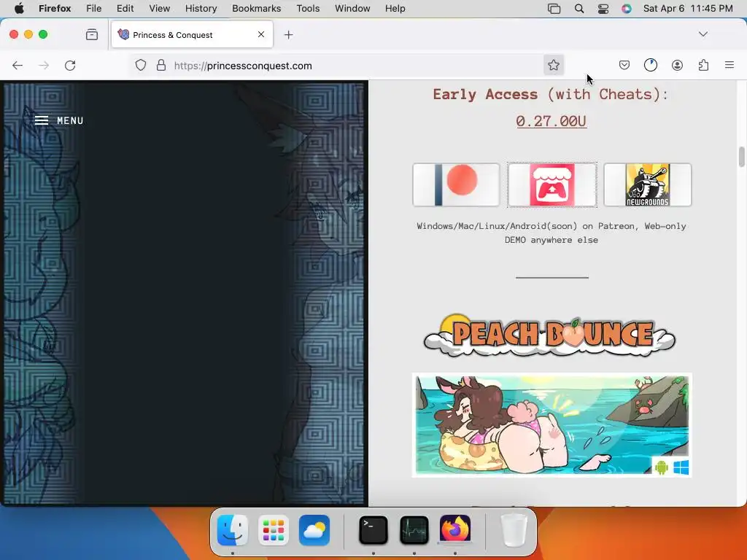
Task: Go forward with the forward arrow
Action: pos(44,65)
